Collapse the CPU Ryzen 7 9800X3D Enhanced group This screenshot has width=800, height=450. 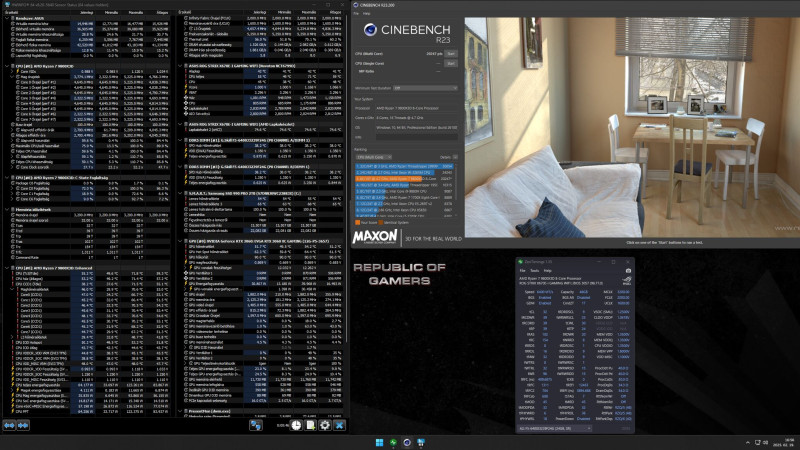[x=7, y=268]
